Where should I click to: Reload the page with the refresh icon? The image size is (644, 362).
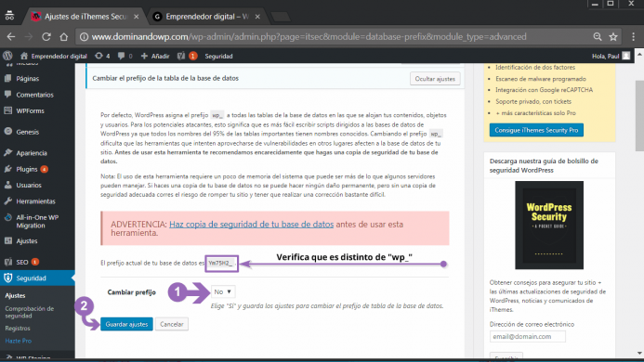pos(46,37)
